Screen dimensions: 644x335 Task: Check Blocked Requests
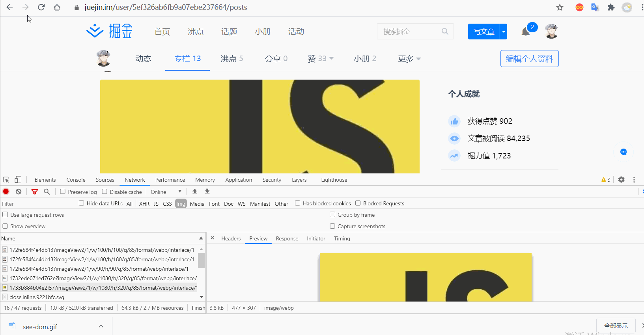358,203
